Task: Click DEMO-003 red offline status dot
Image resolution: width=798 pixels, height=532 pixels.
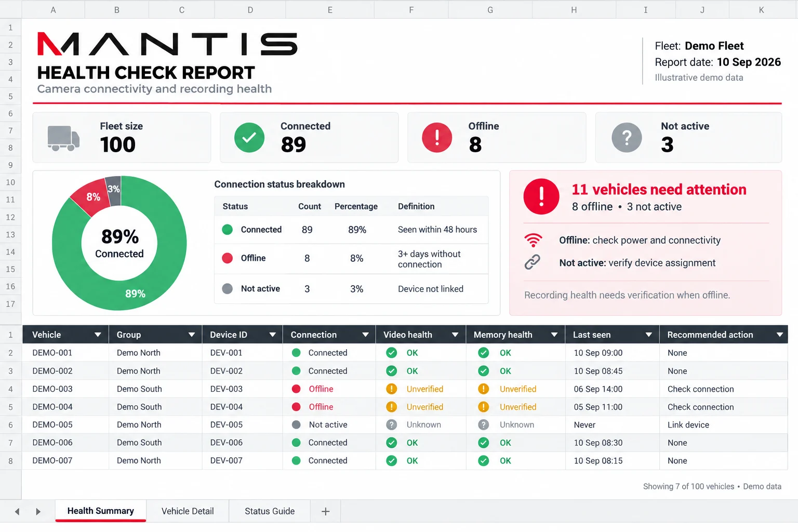Action: click(296, 389)
